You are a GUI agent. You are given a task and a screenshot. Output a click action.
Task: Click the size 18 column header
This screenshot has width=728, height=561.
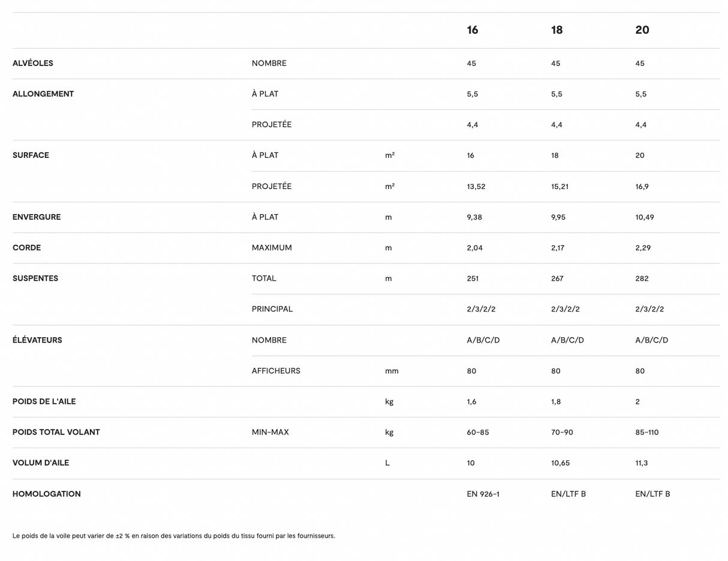[x=556, y=30]
